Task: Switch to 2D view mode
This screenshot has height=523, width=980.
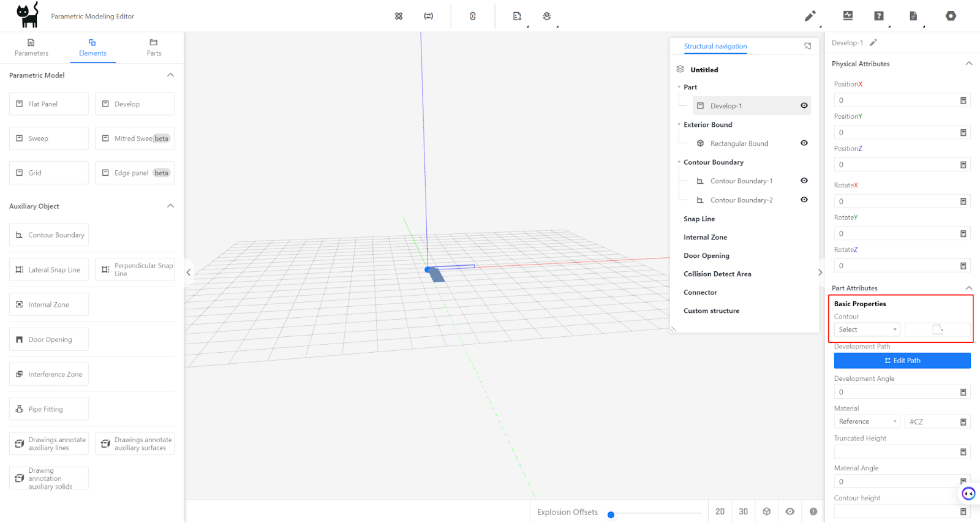Action: point(720,511)
